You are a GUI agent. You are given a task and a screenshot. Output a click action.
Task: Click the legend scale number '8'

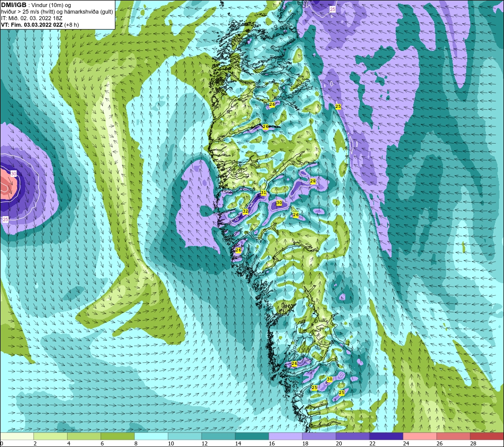point(136,443)
